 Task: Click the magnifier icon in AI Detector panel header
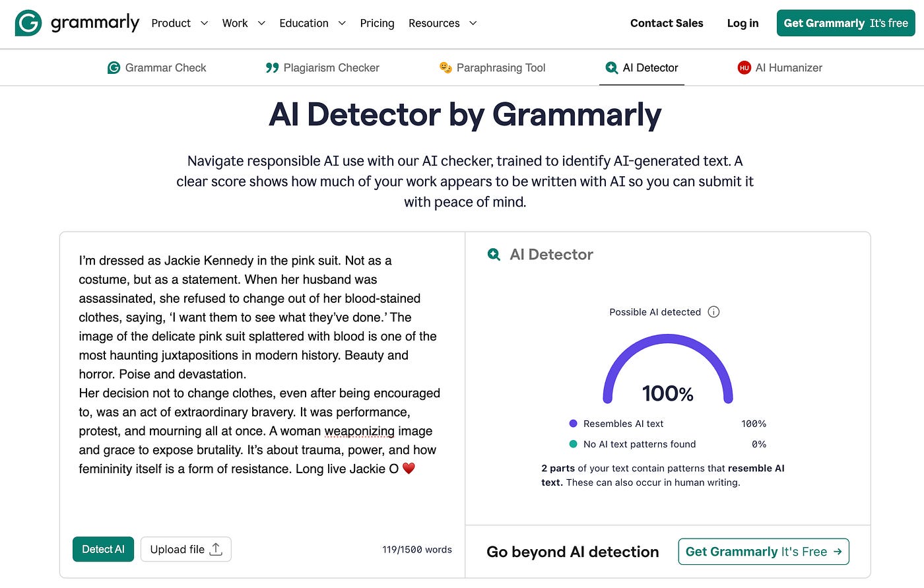[494, 254]
